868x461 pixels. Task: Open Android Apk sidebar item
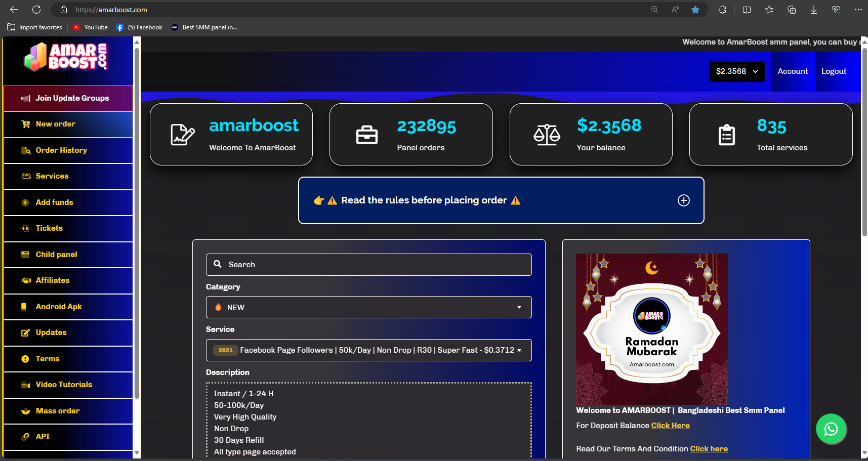[x=68, y=307]
